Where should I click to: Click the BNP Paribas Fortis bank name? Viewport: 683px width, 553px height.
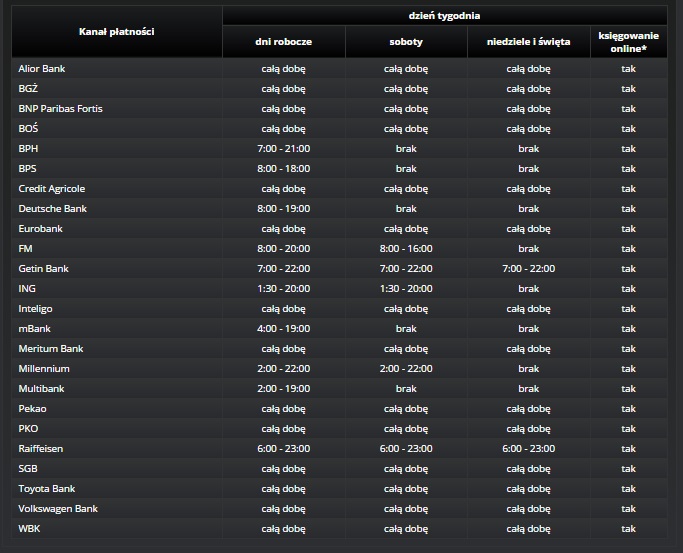pos(60,108)
